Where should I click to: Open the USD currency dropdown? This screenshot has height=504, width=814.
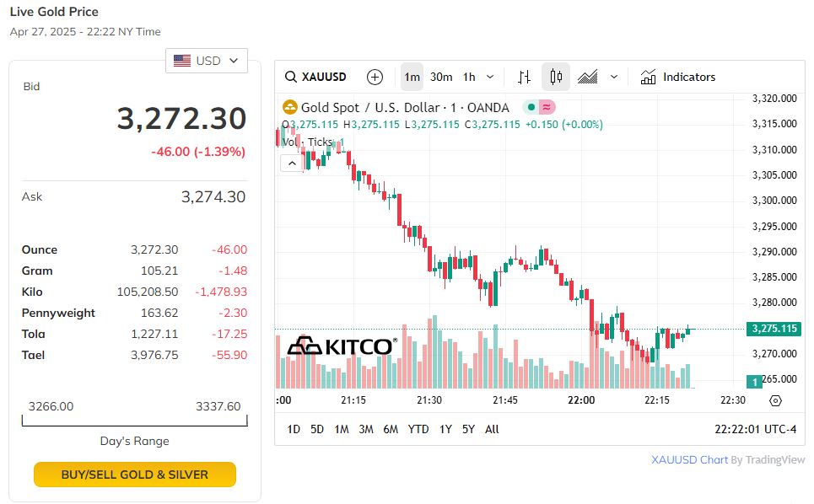tap(207, 61)
